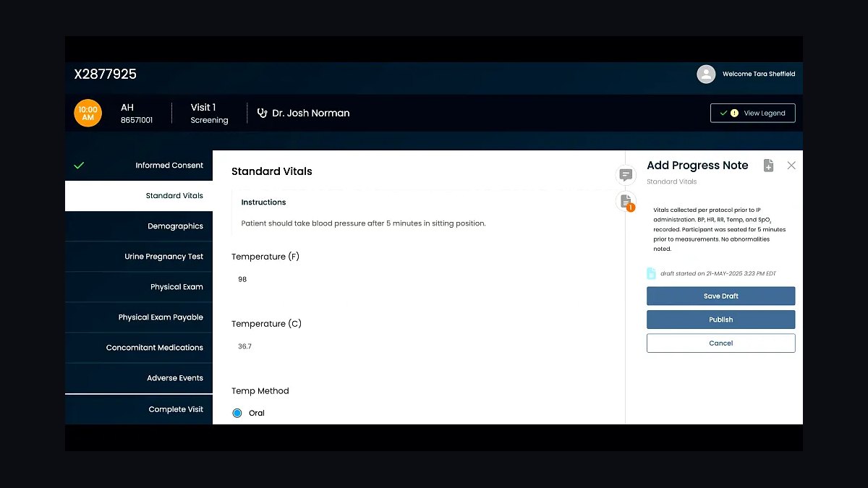868x488 pixels.
Task: Click Complete Visit
Action: [139, 409]
